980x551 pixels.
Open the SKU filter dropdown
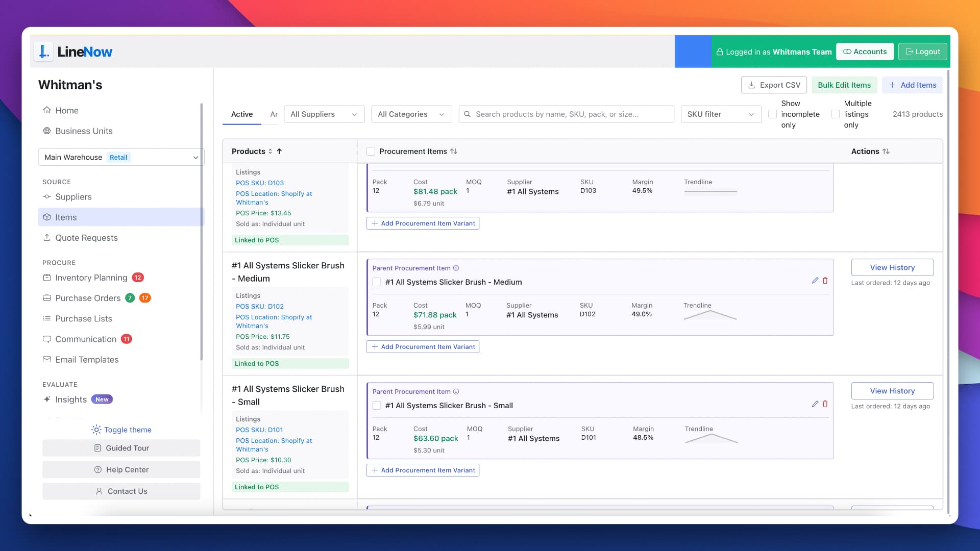coord(721,114)
